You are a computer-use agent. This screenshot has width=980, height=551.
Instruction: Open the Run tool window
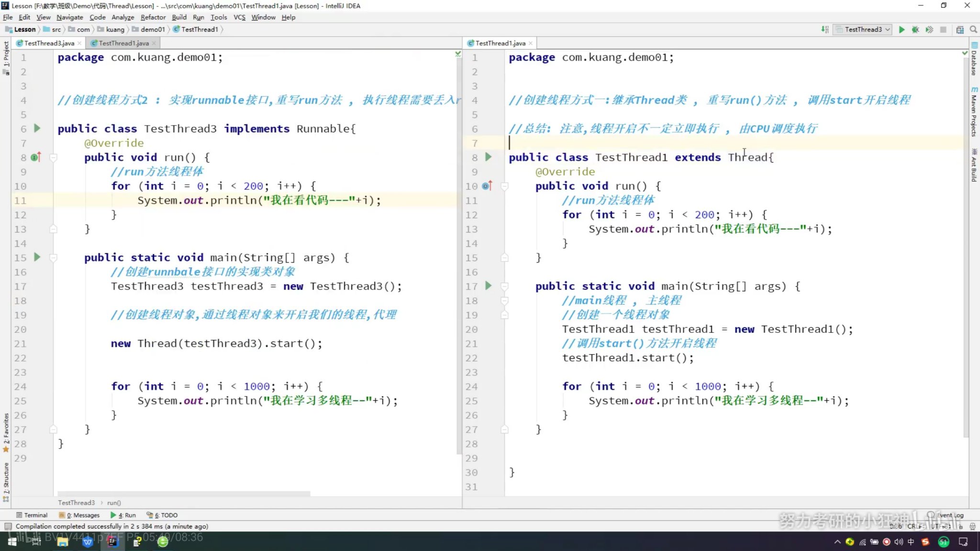(x=123, y=515)
